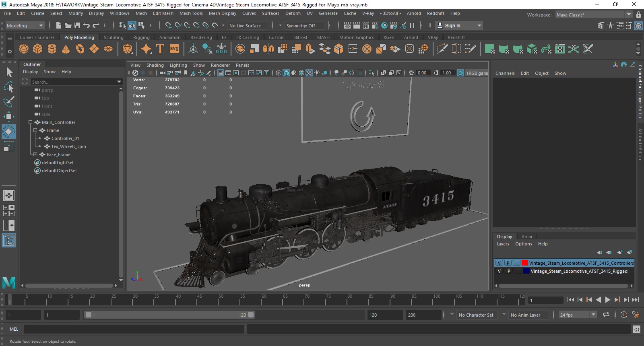Toggle visibility V of Controllers layer
Screen dimensions: 644x346
click(x=500, y=263)
